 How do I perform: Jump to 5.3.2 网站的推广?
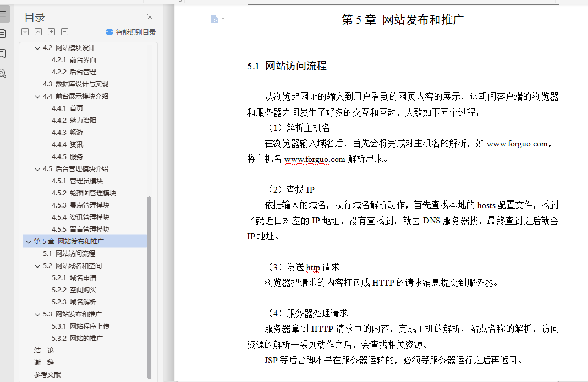[77, 339]
